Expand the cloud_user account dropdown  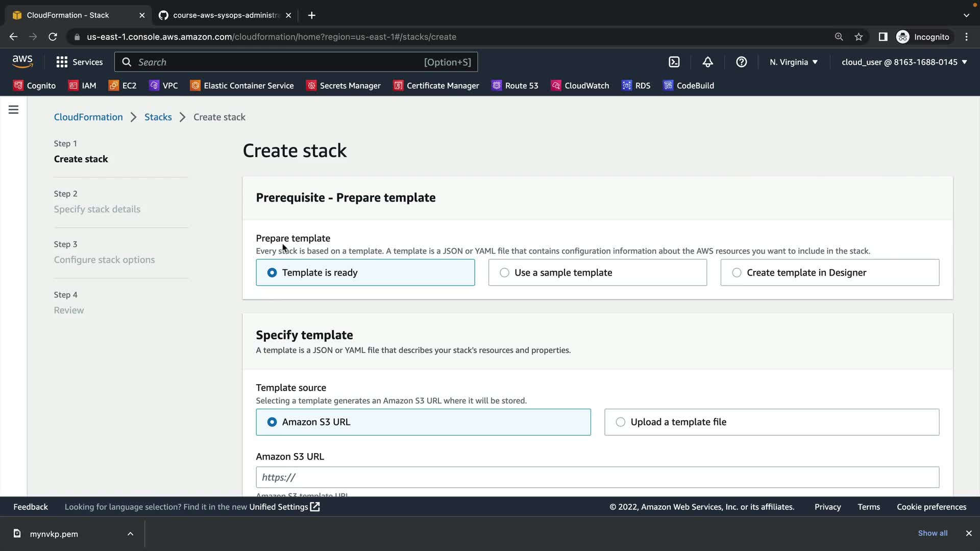coord(904,62)
